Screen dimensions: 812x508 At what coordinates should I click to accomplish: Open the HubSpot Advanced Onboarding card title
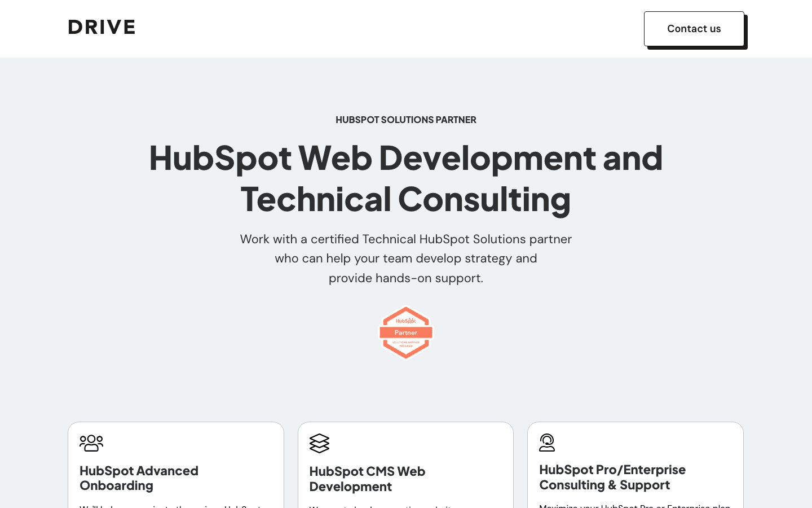point(139,478)
